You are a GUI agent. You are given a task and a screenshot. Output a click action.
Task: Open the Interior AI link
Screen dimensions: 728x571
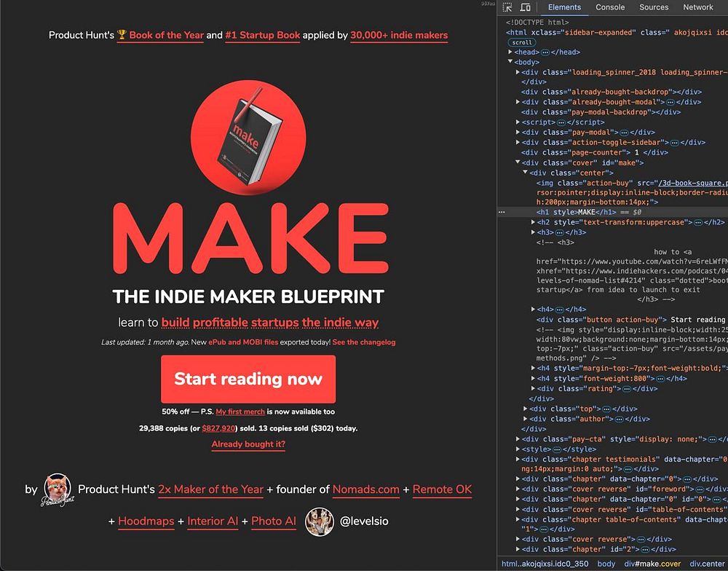[x=213, y=521]
